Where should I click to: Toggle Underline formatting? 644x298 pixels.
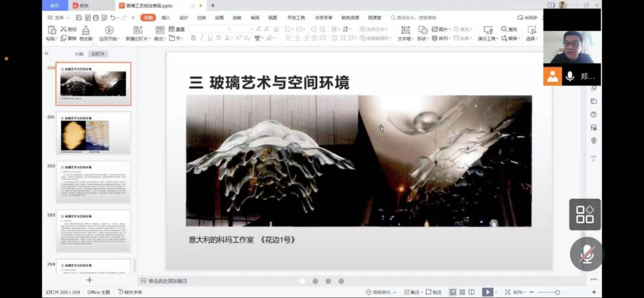210,38
